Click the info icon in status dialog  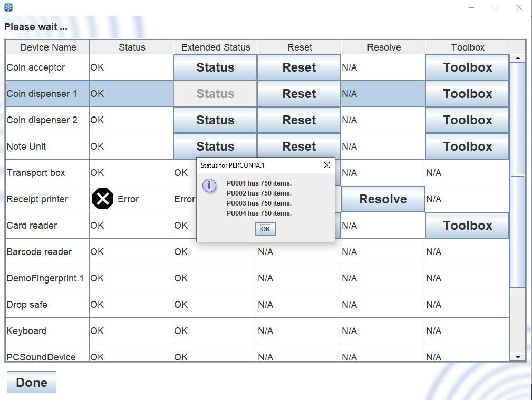[x=209, y=186]
